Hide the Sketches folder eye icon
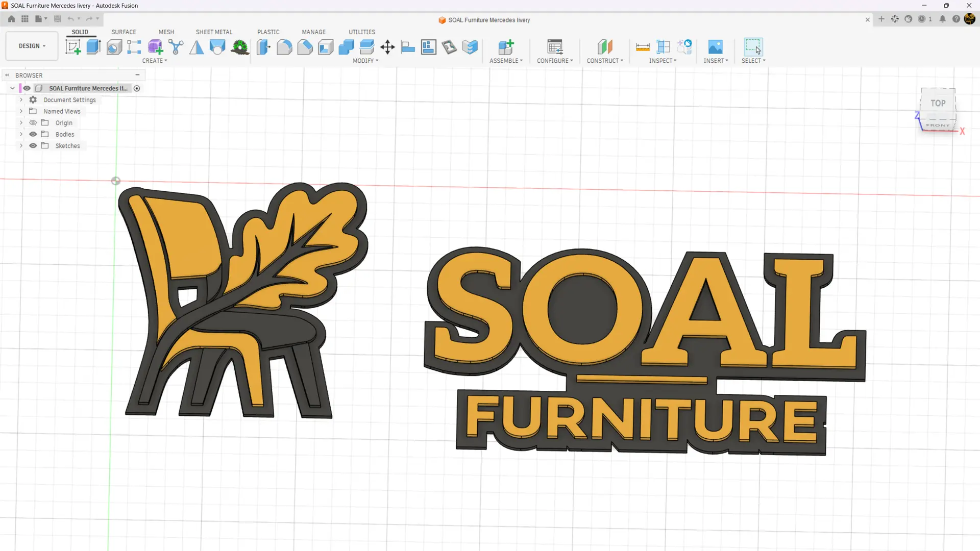The height and width of the screenshot is (551, 980). (33, 146)
